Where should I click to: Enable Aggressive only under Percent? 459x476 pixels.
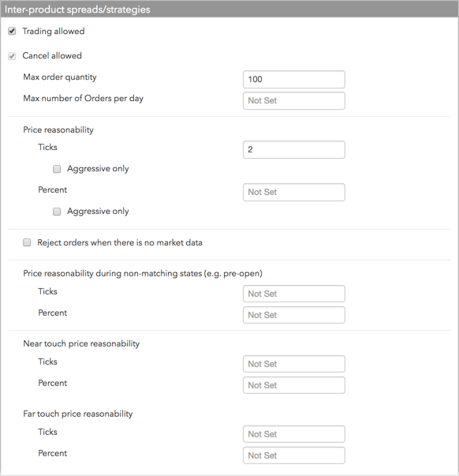pos(57,212)
